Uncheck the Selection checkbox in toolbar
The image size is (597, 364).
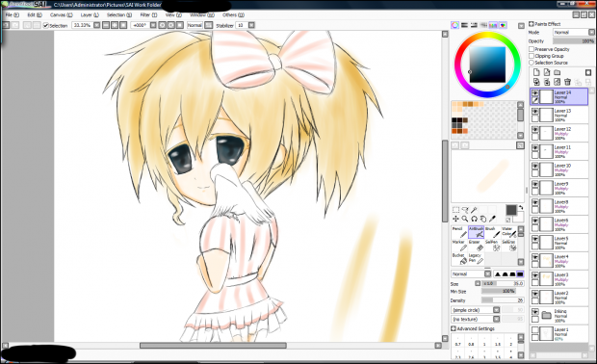(45, 25)
